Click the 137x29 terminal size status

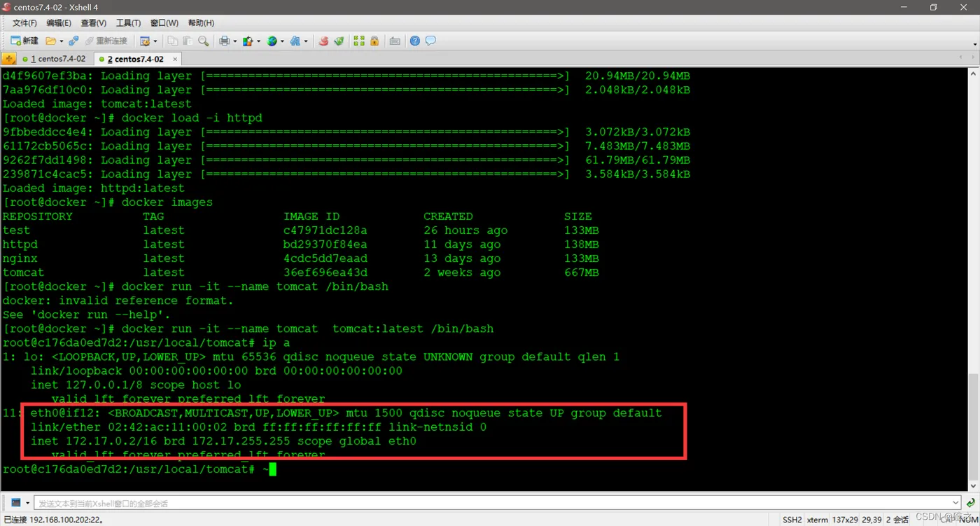coord(844,520)
